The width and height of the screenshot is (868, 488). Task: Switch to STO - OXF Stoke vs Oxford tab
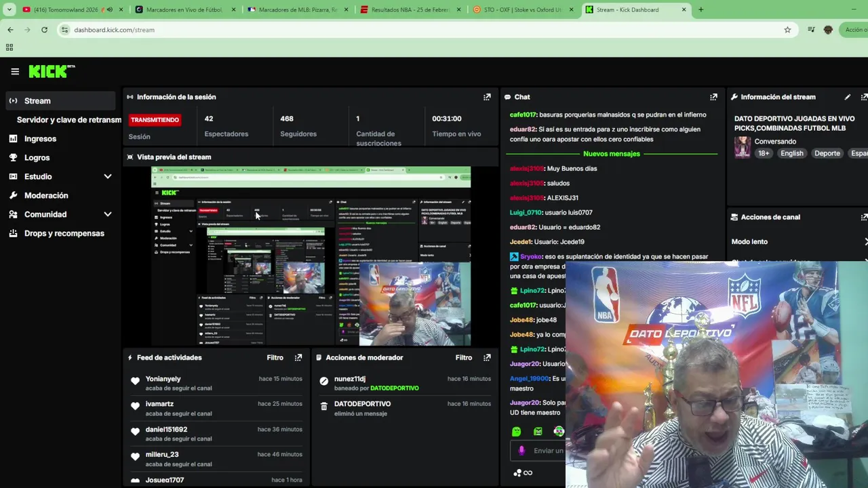point(523,9)
